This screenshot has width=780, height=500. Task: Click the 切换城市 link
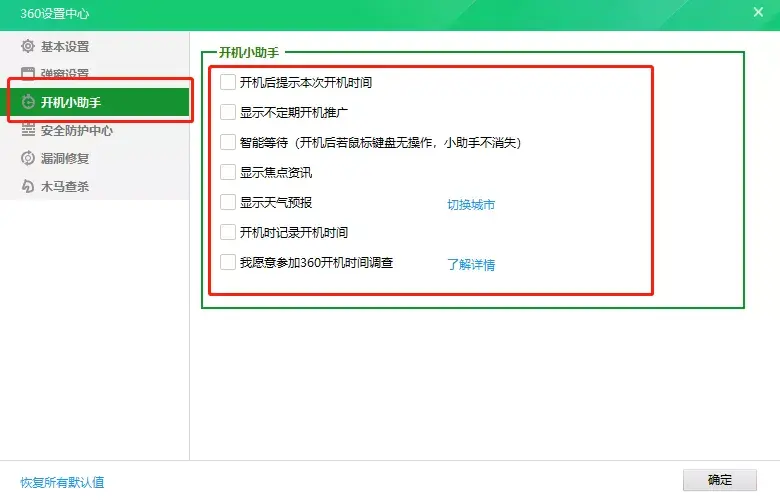tap(471, 204)
